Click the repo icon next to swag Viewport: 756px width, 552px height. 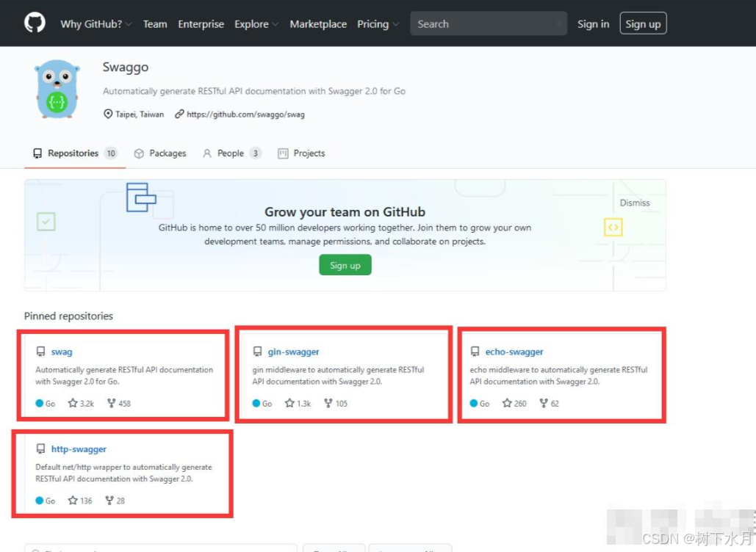point(41,352)
